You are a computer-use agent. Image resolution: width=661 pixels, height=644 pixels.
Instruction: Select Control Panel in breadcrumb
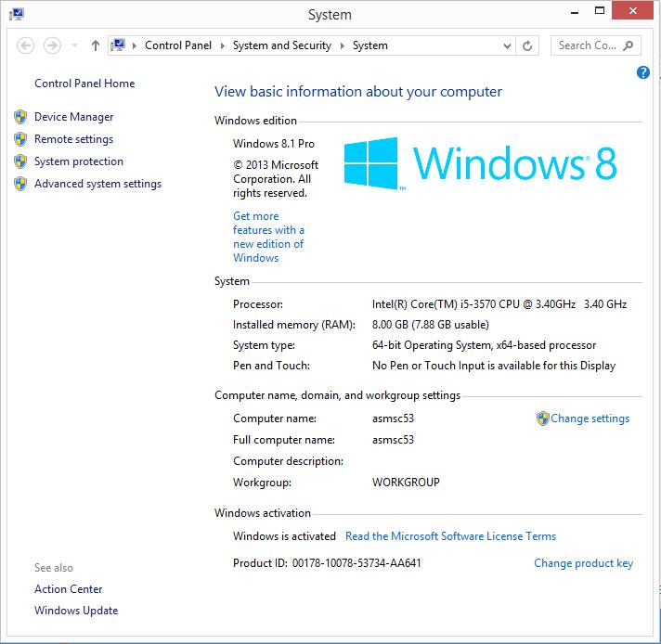tap(178, 45)
